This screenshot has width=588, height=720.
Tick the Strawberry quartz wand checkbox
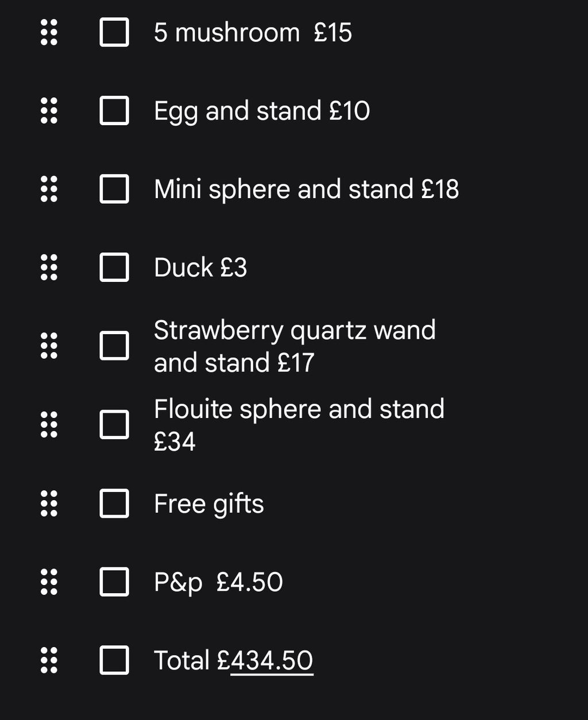coord(114,346)
